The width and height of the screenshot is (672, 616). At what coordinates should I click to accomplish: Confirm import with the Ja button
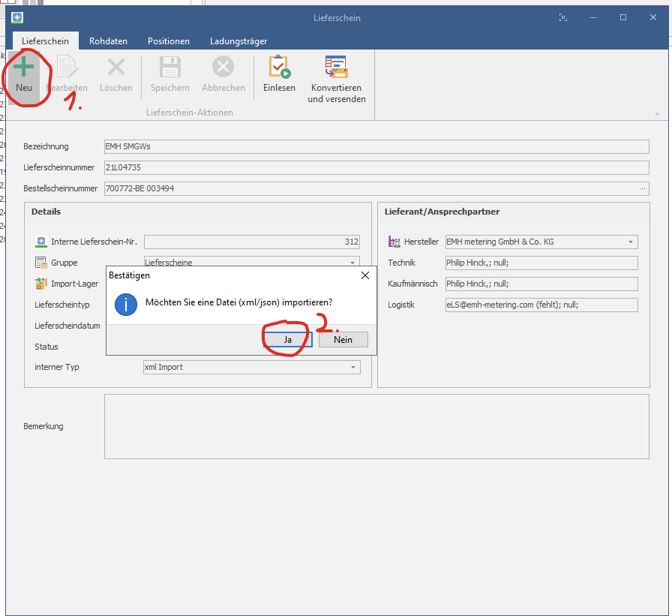[x=287, y=340]
